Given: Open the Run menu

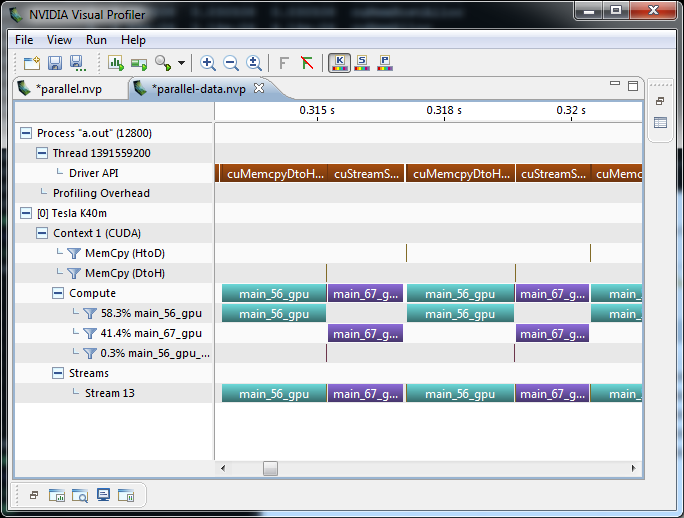Looking at the screenshot, I should [96, 40].
